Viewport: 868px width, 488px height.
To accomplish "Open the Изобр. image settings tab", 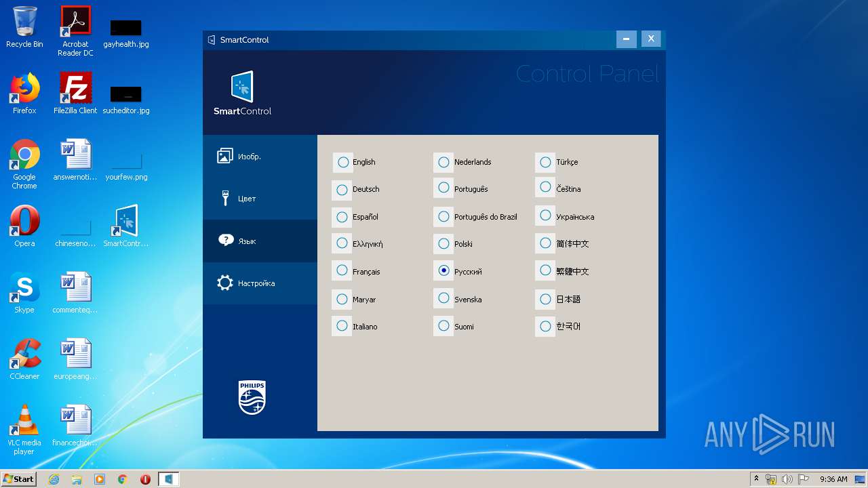I will click(x=260, y=157).
